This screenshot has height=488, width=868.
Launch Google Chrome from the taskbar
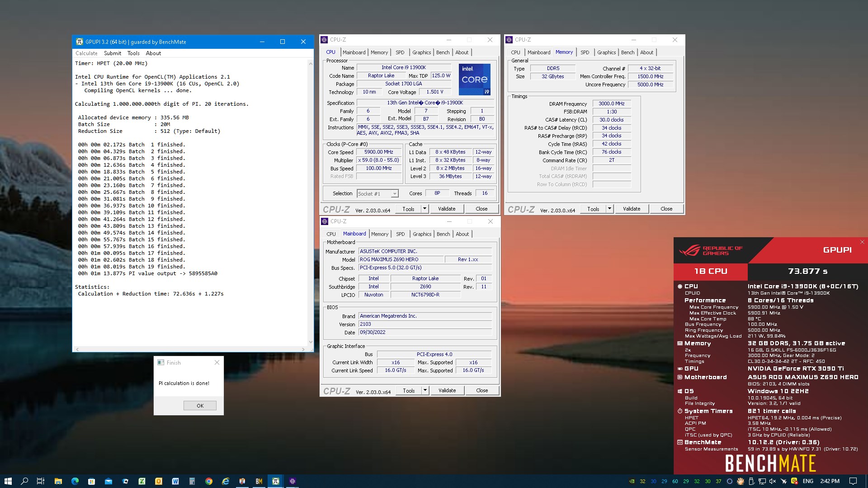point(208,481)
